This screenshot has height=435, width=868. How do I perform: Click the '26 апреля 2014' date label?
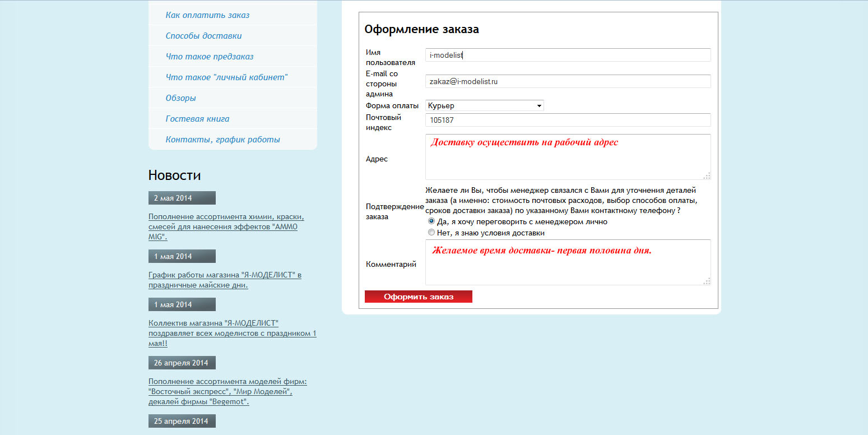tap(182, 363)
